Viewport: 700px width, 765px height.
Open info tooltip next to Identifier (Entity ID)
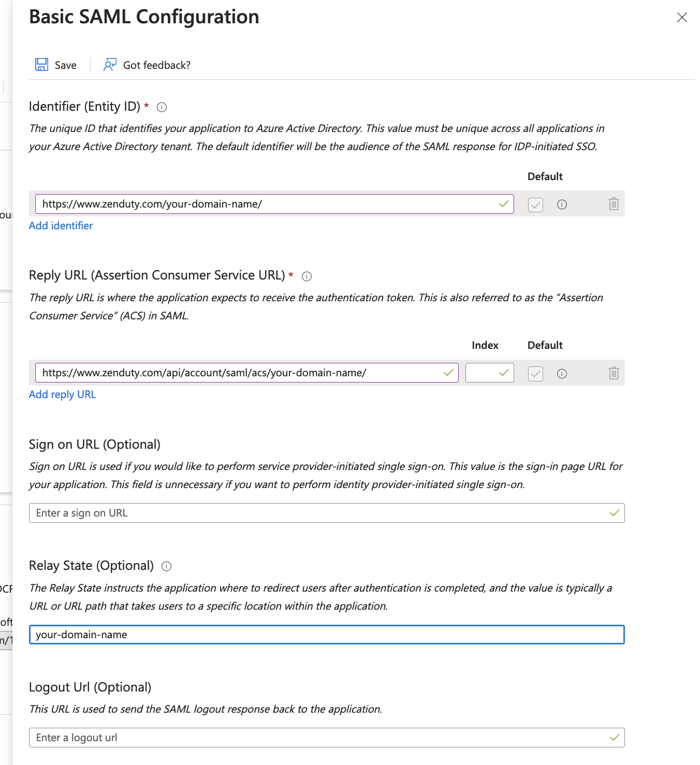coord(162,107)
